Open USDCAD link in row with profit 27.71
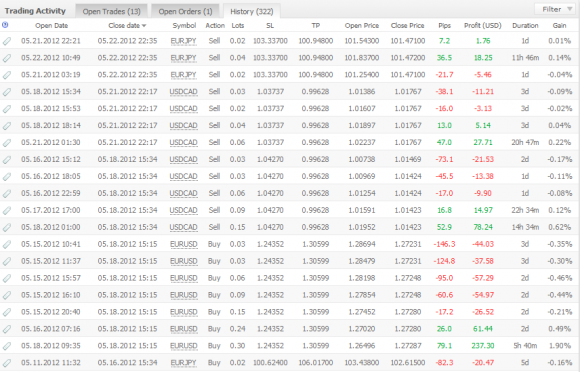The height and width of the screenshot is (372, 580). click(183, 143)
